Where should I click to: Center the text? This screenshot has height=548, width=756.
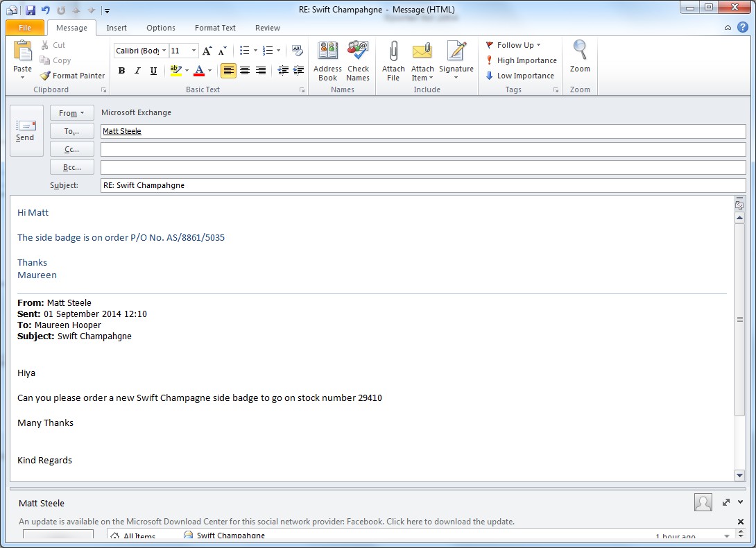point(245,71)
